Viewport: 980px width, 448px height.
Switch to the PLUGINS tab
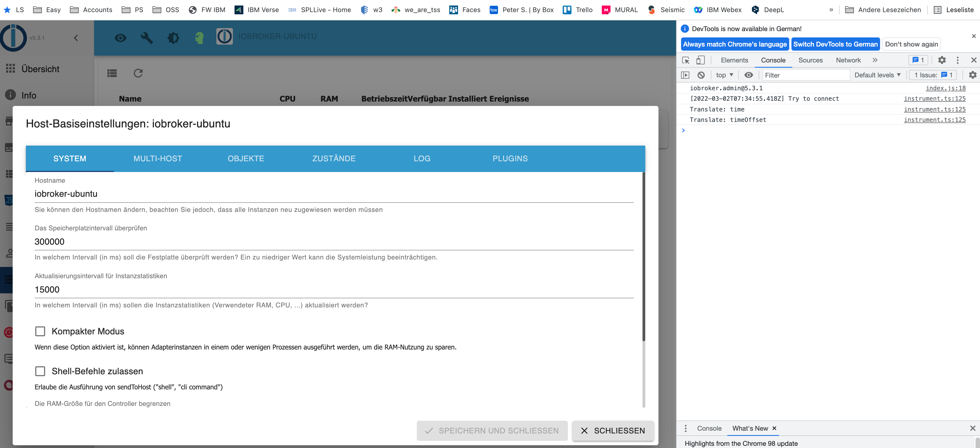(x=510, y=159)
